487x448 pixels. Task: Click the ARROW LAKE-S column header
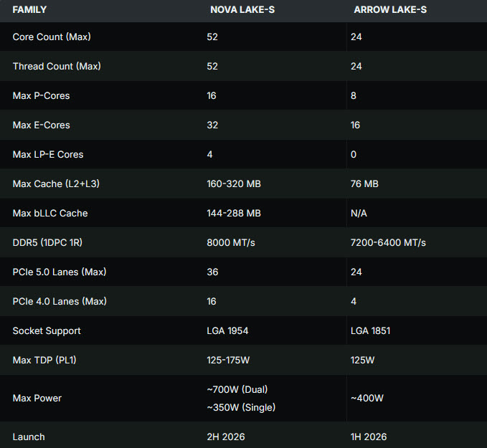click(x=392, y=10)
